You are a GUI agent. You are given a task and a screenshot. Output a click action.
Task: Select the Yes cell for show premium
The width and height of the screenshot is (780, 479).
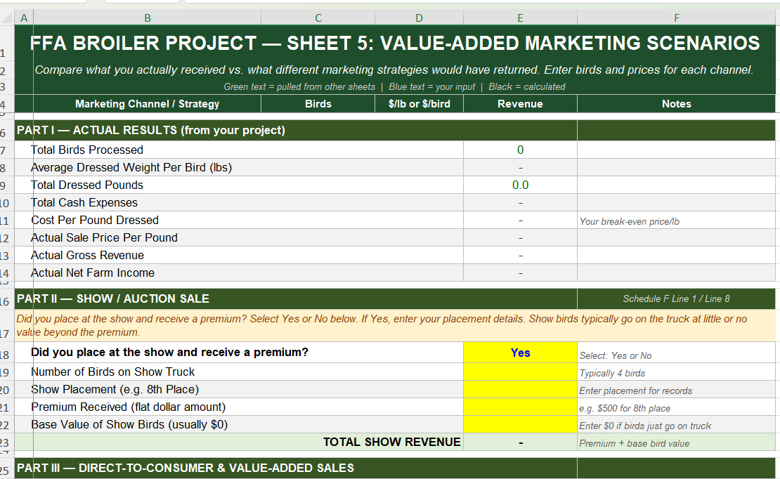520,353
